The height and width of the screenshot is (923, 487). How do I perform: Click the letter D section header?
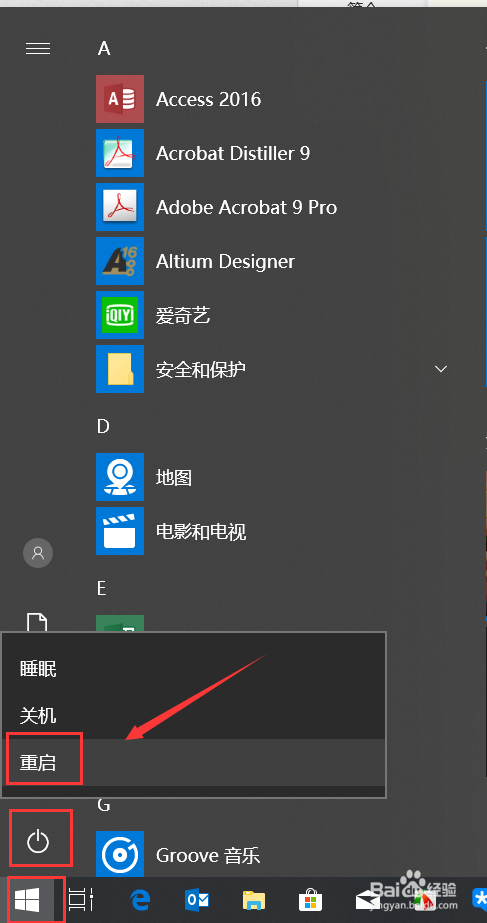click(103, 426)
